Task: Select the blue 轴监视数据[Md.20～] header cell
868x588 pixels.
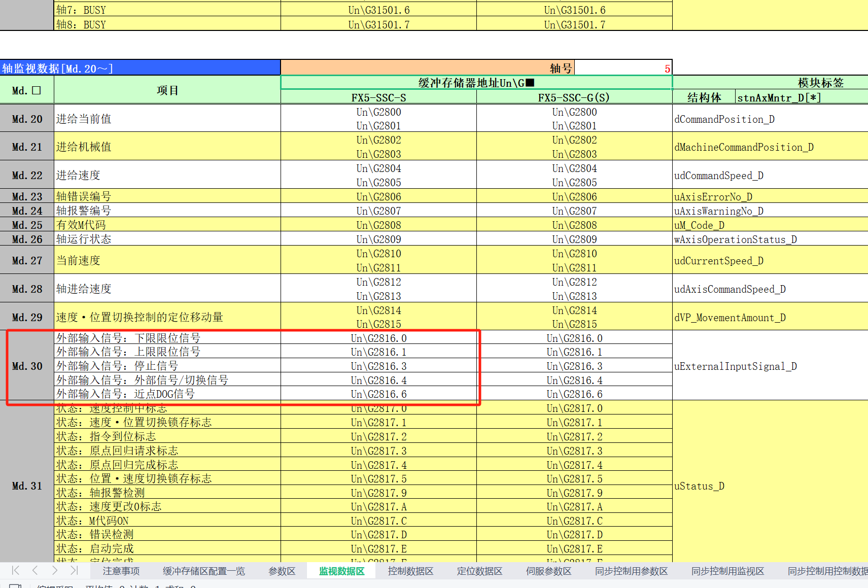Action: [141, 68]
